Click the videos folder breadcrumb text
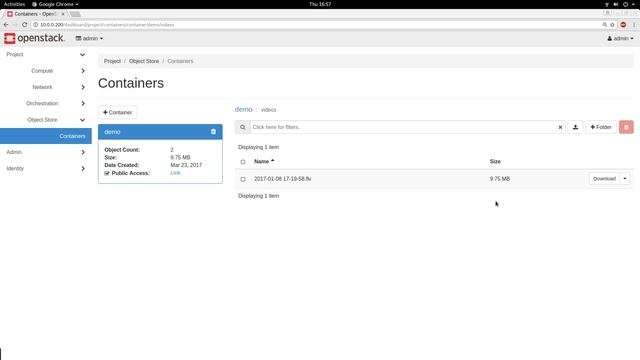The width and height of the screenshot is (640, 360). tap(269, 110)
